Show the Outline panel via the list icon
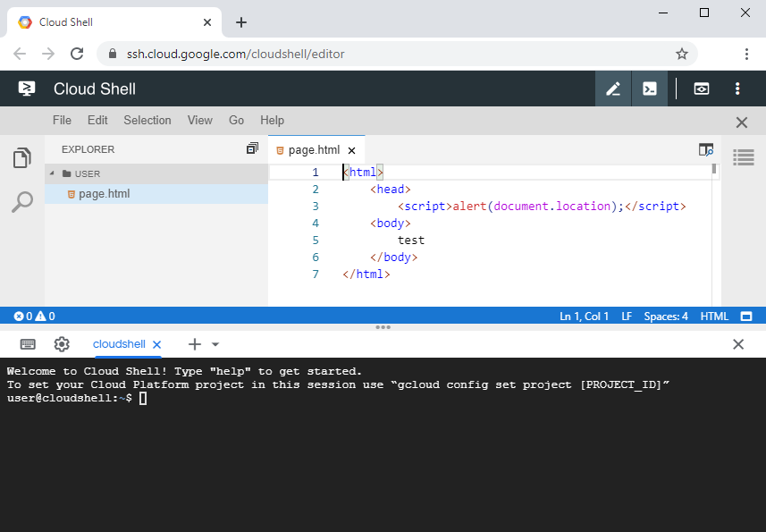The height and width of the screenshot is (532, 766). [x=743, y=157]
